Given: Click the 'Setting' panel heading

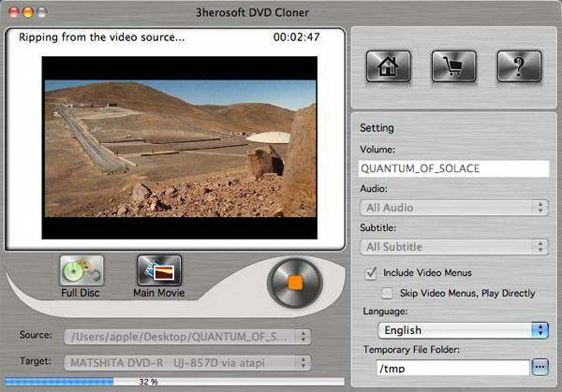Looking at the screenshot, I should pyautogui.click(x=377, y=128).
